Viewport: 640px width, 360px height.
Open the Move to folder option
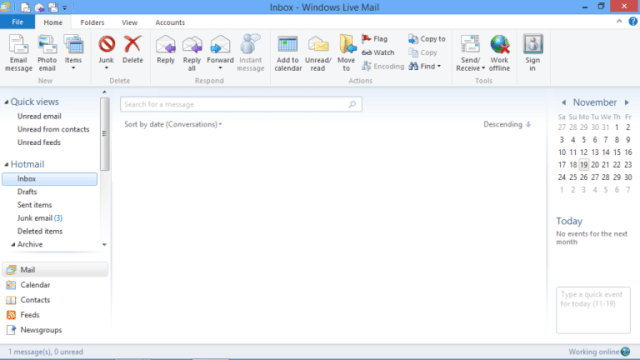(347, 53)
